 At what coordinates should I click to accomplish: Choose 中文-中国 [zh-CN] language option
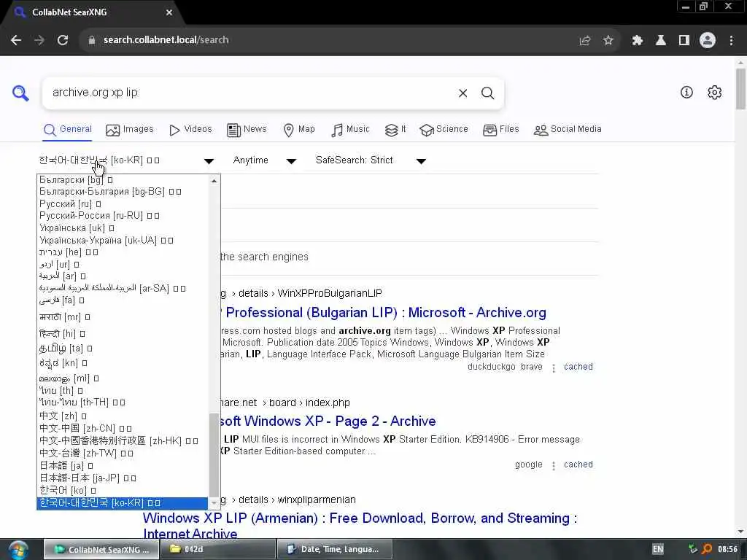[x=123, y=429]
